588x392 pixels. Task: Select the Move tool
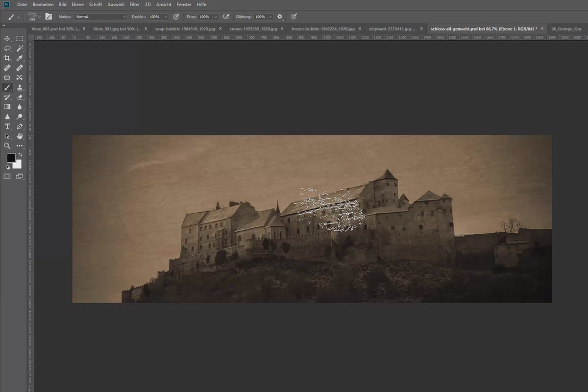pos(7,39)
